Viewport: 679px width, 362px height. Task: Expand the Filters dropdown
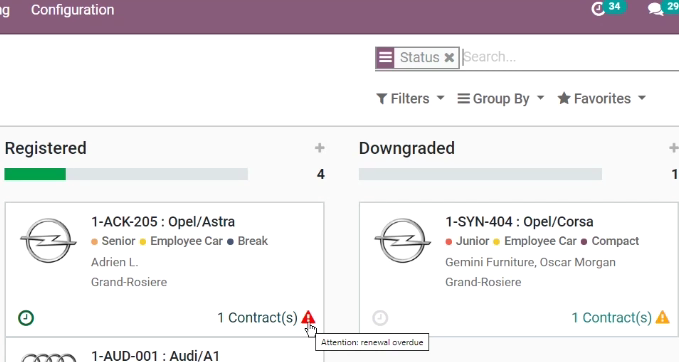pos(410,99)
